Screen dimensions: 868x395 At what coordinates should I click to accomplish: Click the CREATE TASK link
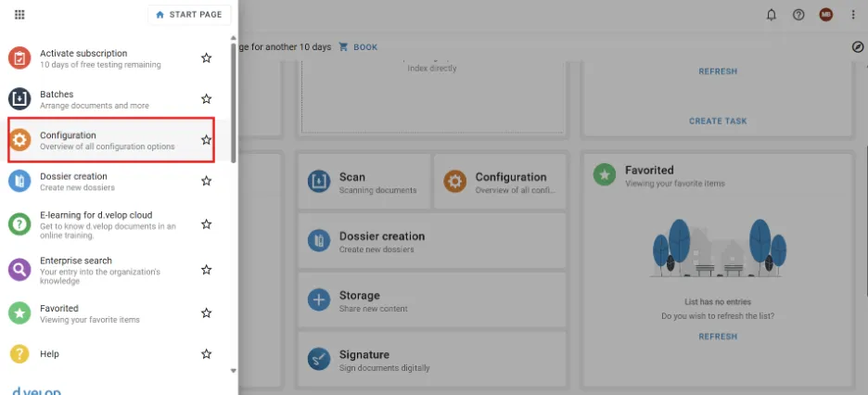tap(718, 121)
